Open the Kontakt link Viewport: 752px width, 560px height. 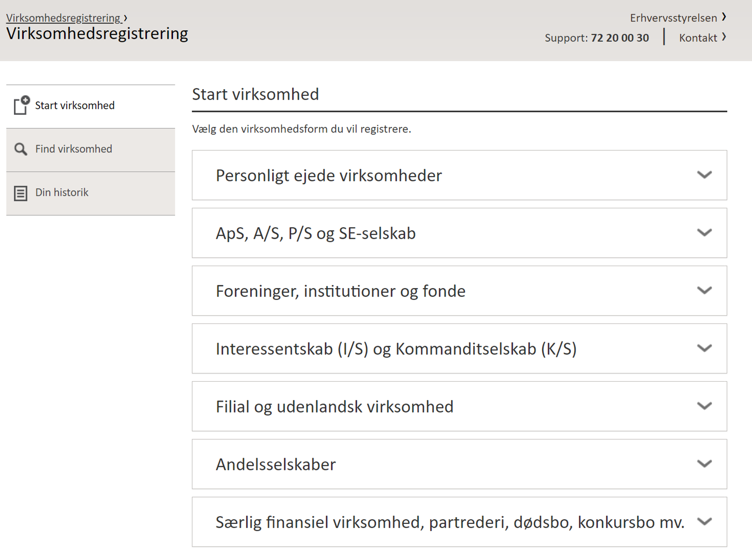point(698,38)
